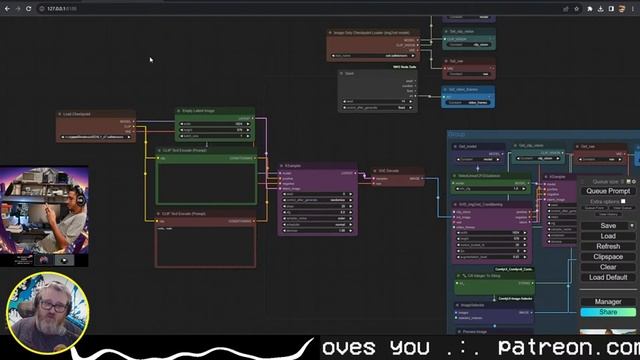Collapse the Set_video_frames node dot
This screenshot has height=360, width=640.
445,89
